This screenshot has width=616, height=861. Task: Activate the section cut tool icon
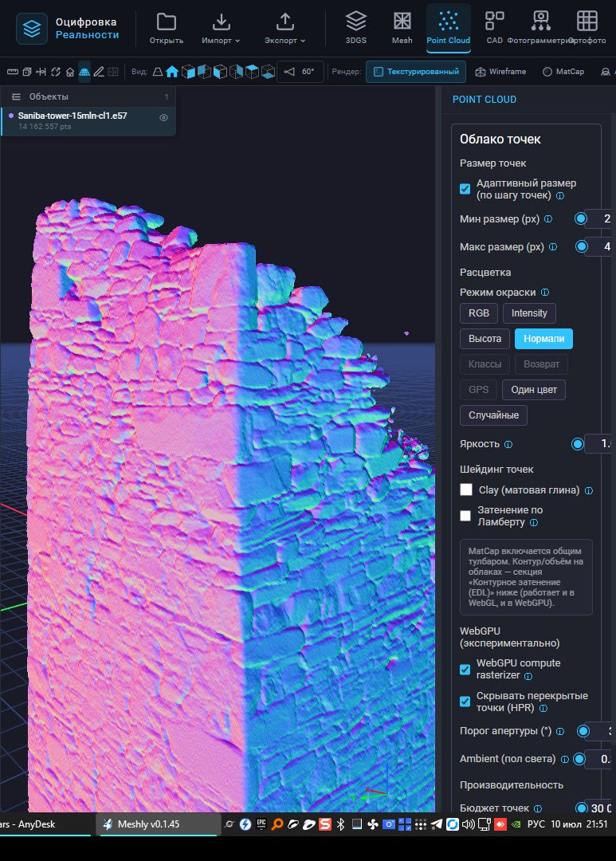[41, 72]
